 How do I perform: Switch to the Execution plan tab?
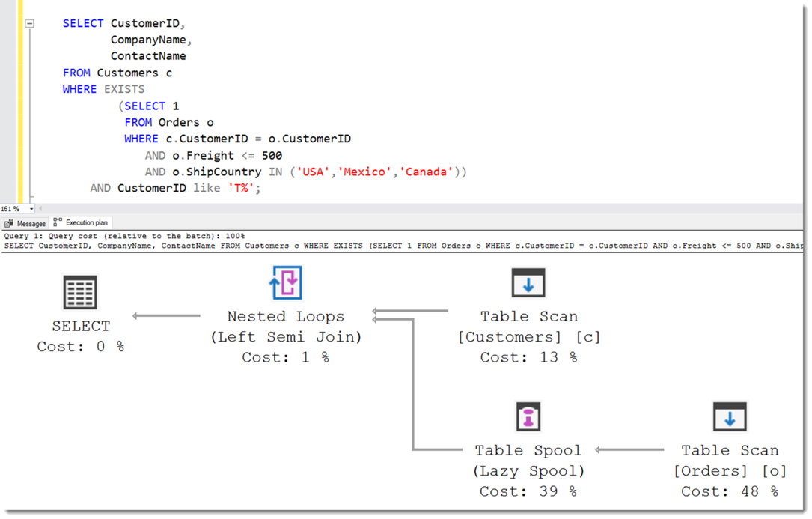coord(82,222)
